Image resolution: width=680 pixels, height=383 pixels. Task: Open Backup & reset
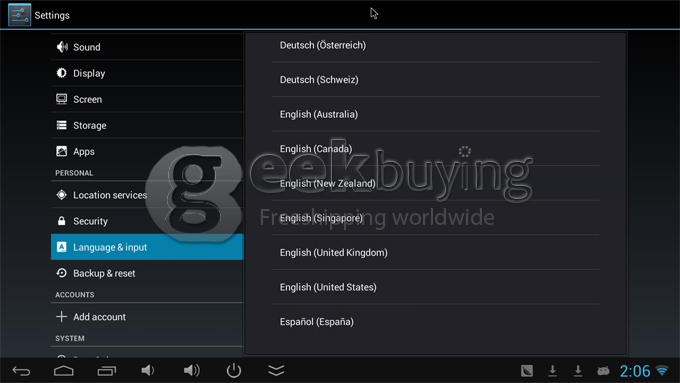[147, 273]
